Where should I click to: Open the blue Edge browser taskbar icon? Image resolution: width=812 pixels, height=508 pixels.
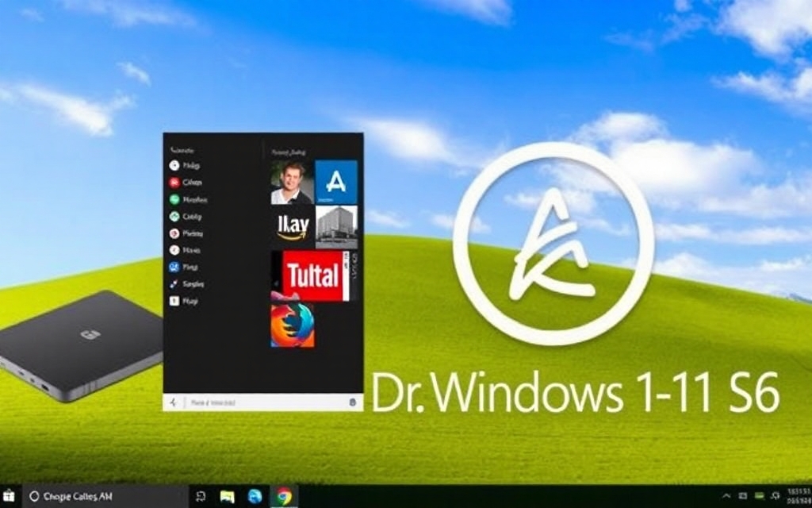[x=255, y=497]
